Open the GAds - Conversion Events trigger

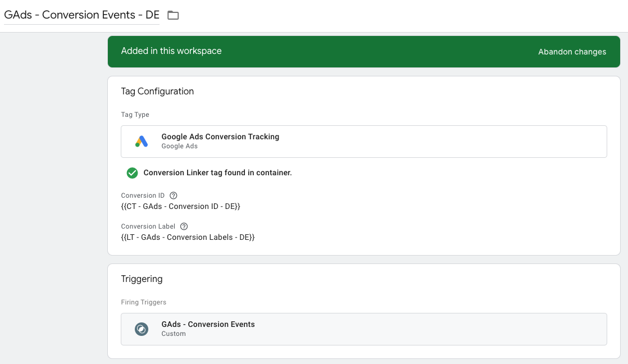(x=363, y=329)
